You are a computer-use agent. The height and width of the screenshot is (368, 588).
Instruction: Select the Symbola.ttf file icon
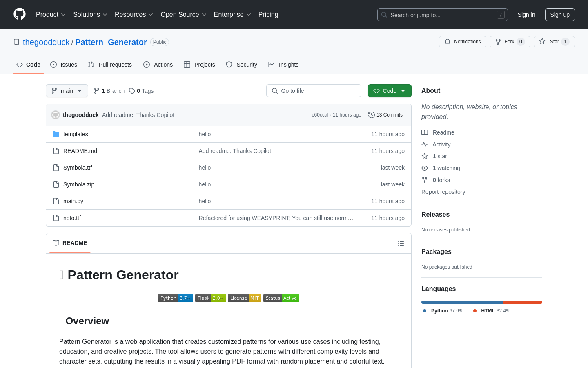[x=56, y=168]
